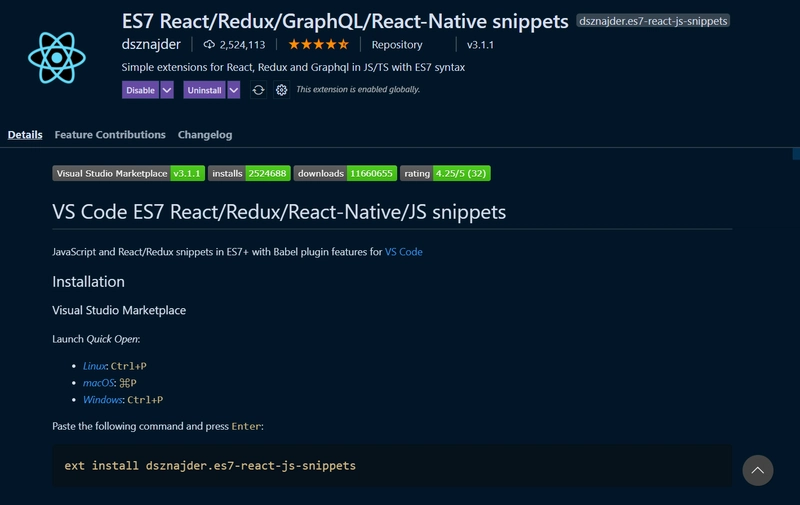
Task: Click the sync reload icon beside Uninstall
Action: point(258,90)
